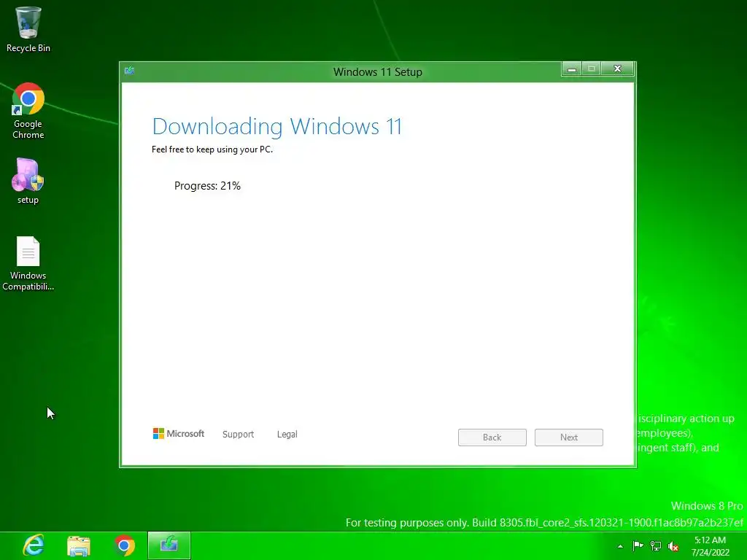Minimize the Windows 11 Setup window

(572, 69)
